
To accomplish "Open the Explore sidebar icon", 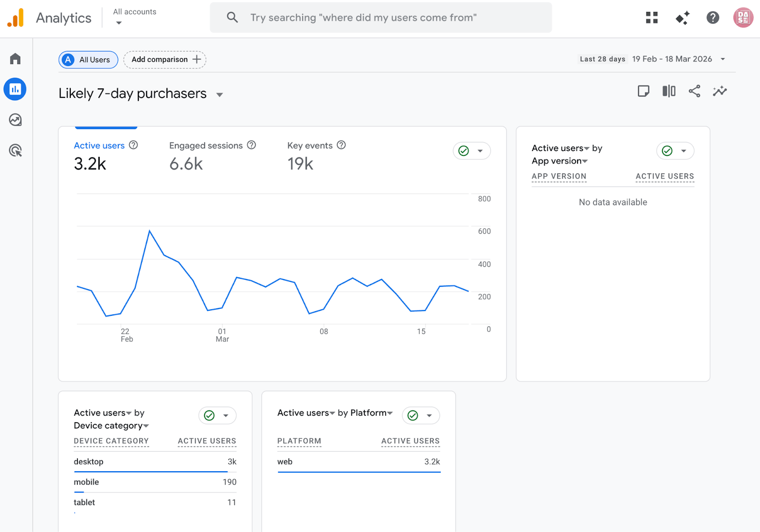I will (15, 120).
